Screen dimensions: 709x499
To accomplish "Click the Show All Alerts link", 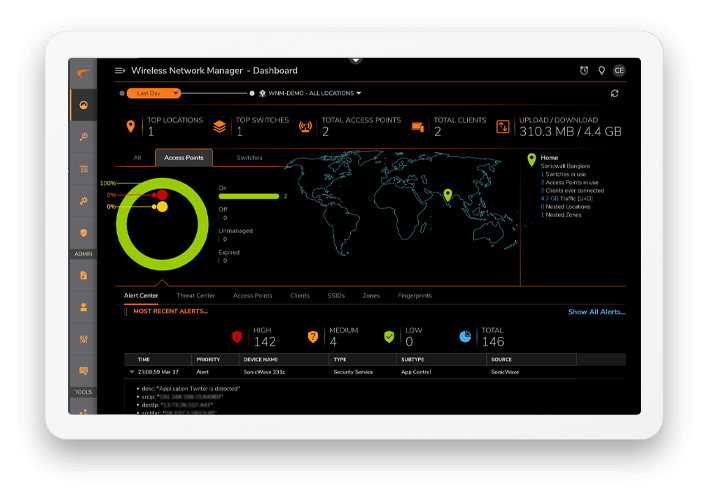I will point(596,312).
